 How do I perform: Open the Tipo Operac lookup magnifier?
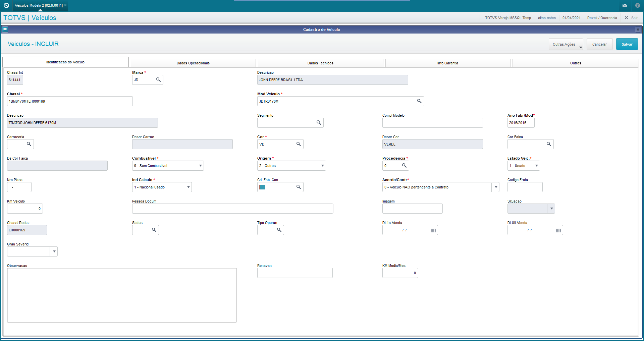279,230
